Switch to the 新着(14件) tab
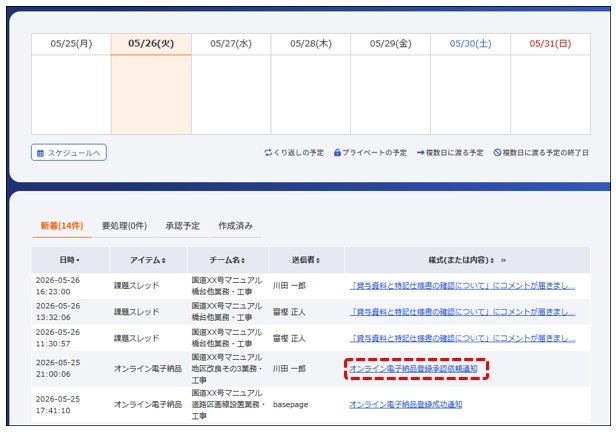 [x=62, y=226]
